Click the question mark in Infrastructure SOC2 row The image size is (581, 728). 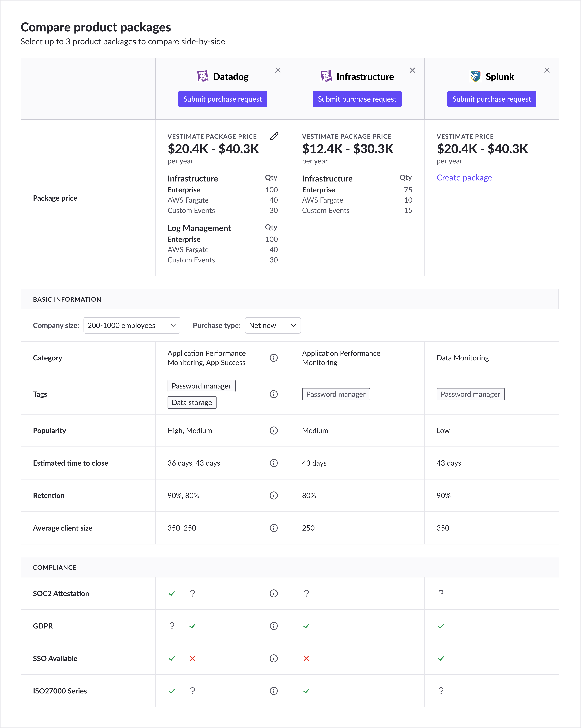306,593
